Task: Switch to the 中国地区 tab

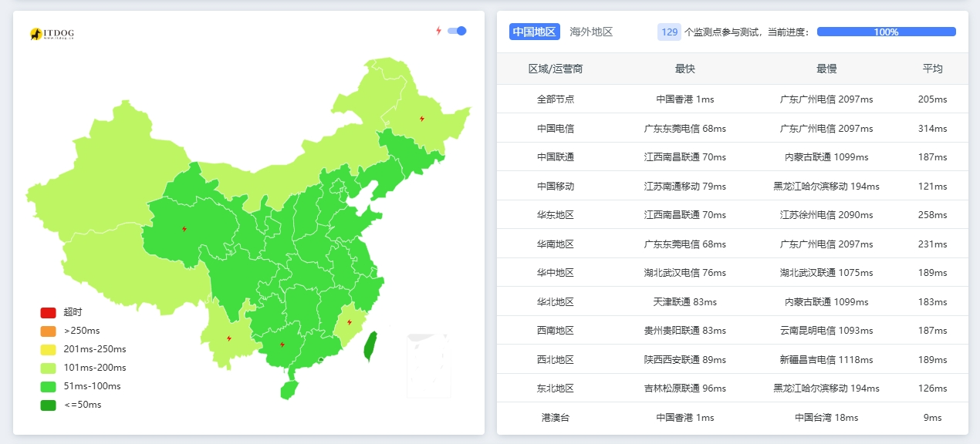Action: (x=534, y=32)
